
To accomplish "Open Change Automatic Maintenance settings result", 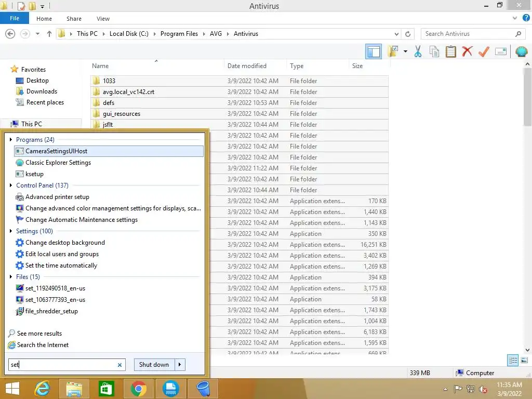I will point(82,220).
